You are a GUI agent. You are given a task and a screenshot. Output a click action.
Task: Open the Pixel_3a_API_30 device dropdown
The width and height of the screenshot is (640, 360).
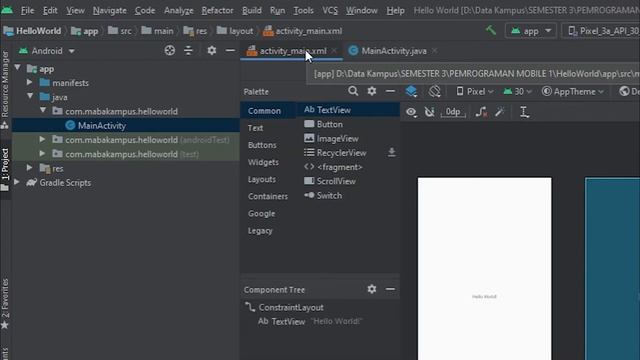[602, 31]
